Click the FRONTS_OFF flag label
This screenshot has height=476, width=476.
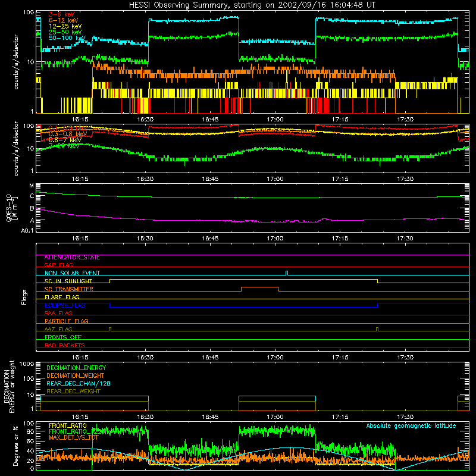[63, 337]
